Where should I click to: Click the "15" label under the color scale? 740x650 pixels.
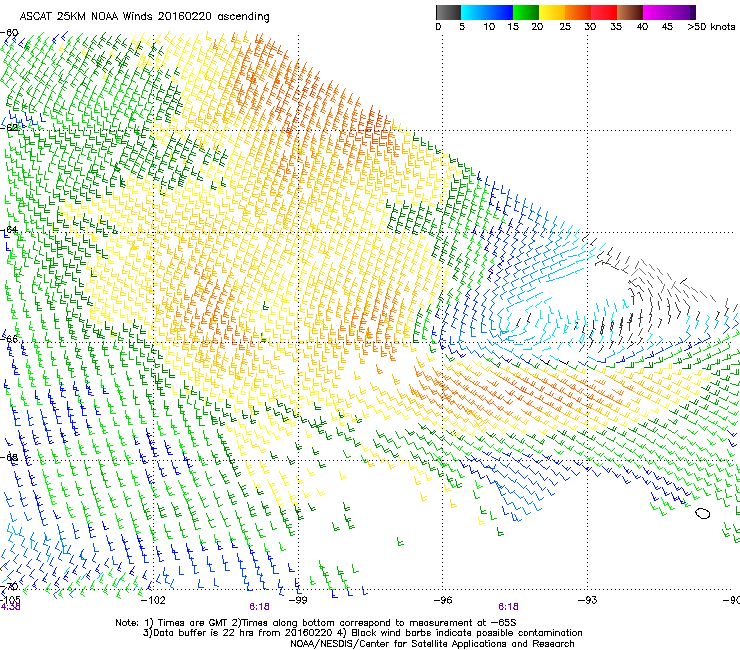tap(513, 26)
